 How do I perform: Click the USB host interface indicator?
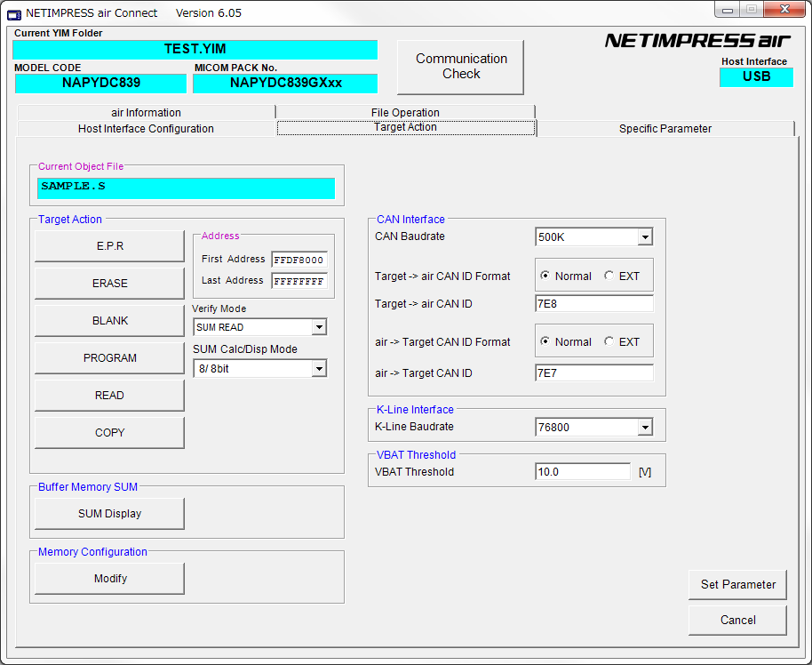click(x=757, y=76)
